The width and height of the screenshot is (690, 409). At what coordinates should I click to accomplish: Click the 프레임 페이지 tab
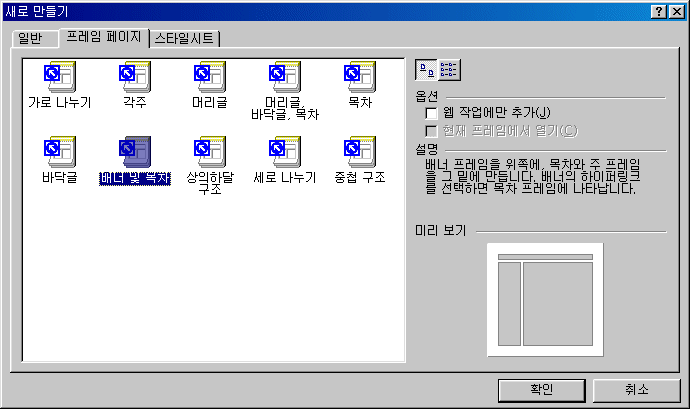(104, 37)
